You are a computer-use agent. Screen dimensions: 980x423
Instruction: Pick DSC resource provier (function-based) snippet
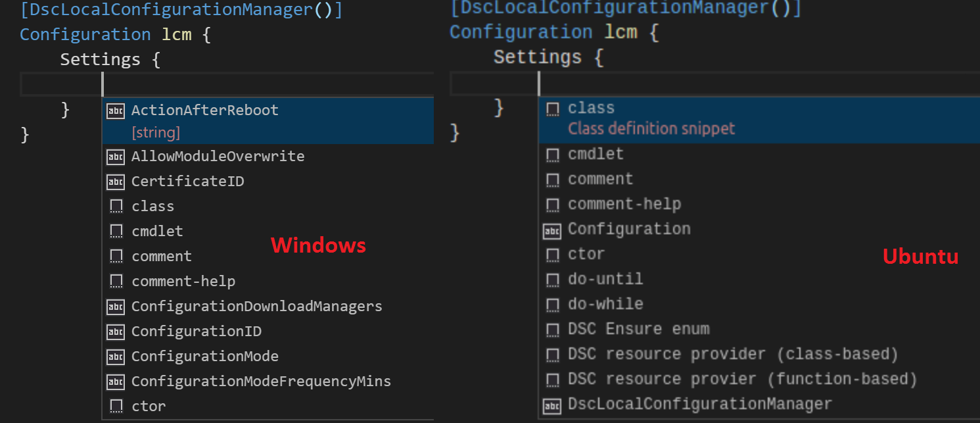tap(742, 380)
